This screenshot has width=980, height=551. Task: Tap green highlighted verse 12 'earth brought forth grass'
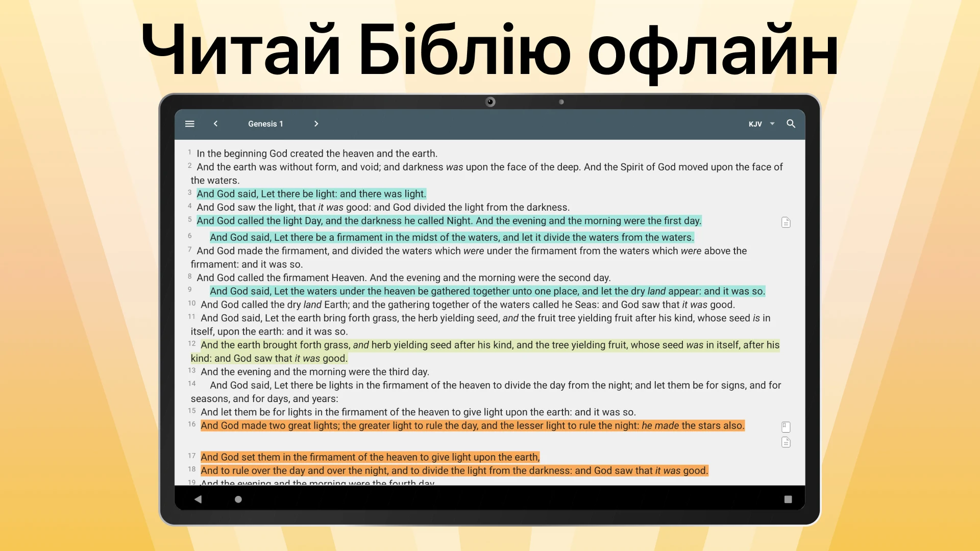[485, 352]
